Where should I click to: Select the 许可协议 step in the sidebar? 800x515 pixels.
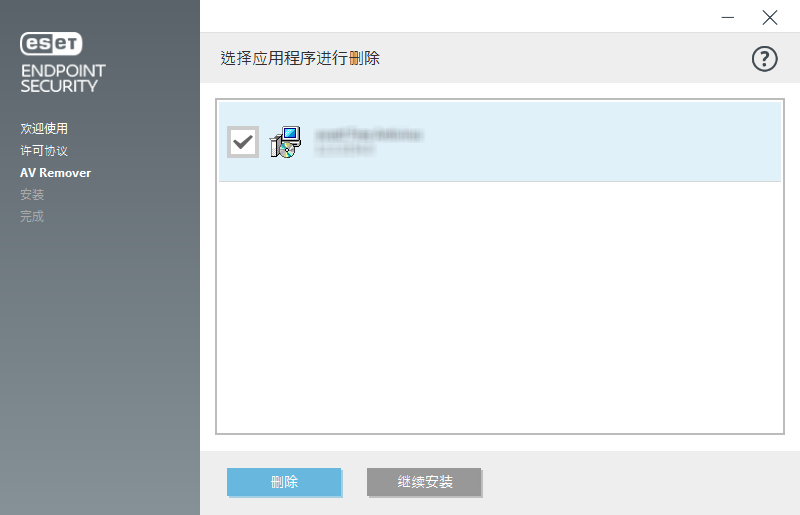coord(44,151)
